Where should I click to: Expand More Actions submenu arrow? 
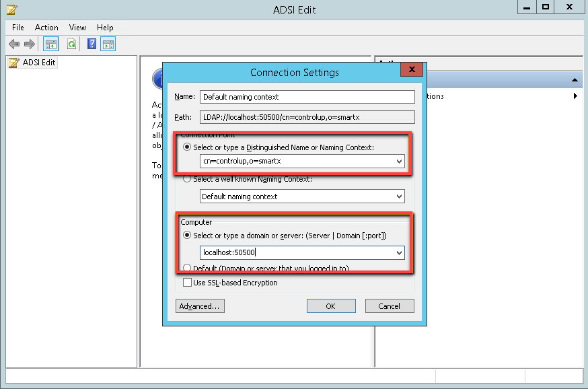[x=575, y=96]
